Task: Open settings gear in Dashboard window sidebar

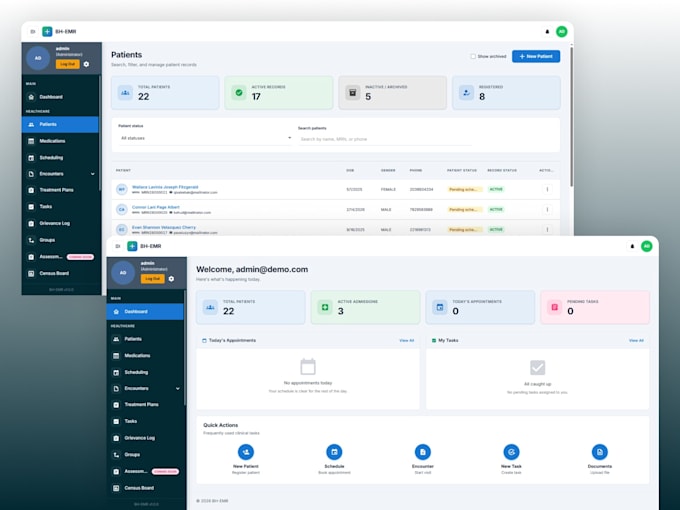Action: click(x=171, y=279)
